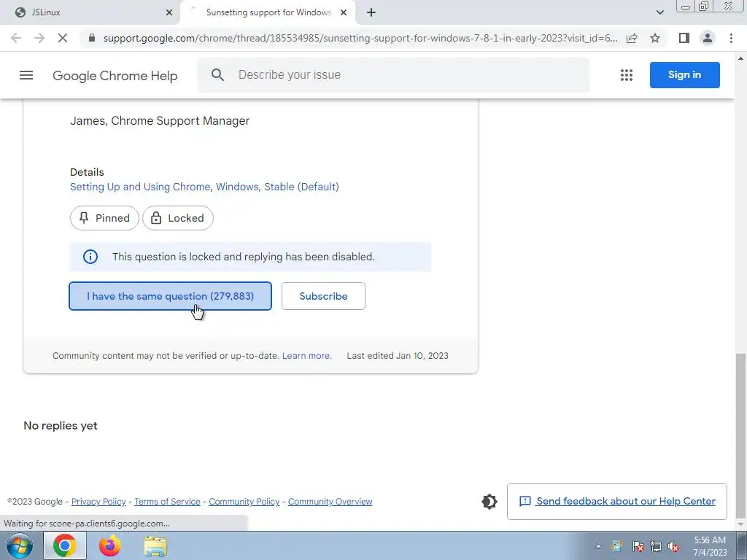Open the Privacy Policy link
747x560 pixels.
98,502
